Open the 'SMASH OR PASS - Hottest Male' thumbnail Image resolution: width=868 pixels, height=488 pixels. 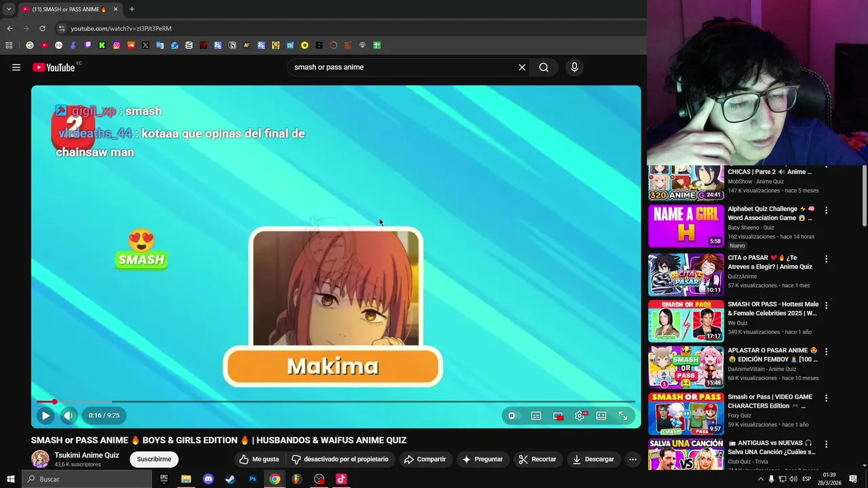686,321
